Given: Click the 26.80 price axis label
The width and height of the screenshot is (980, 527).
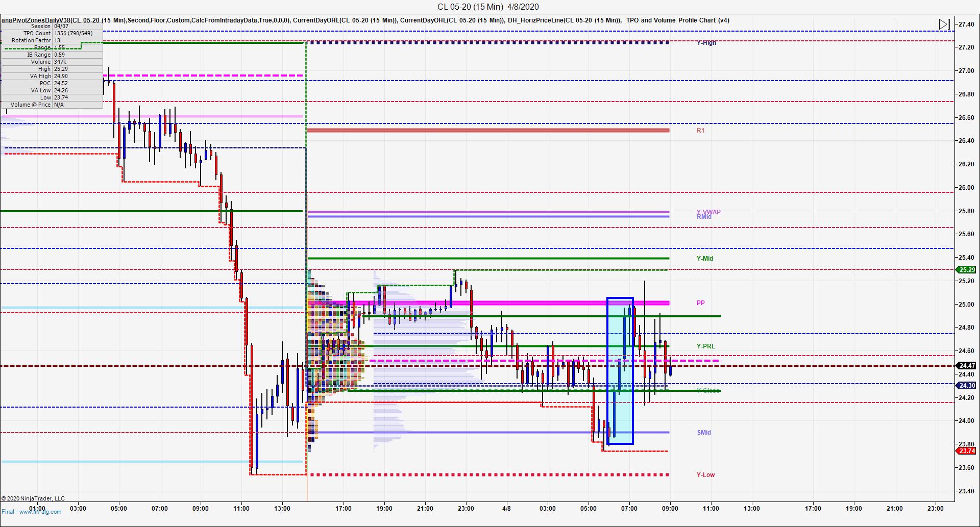Looking at the screenshot, I should coord(966,94).
